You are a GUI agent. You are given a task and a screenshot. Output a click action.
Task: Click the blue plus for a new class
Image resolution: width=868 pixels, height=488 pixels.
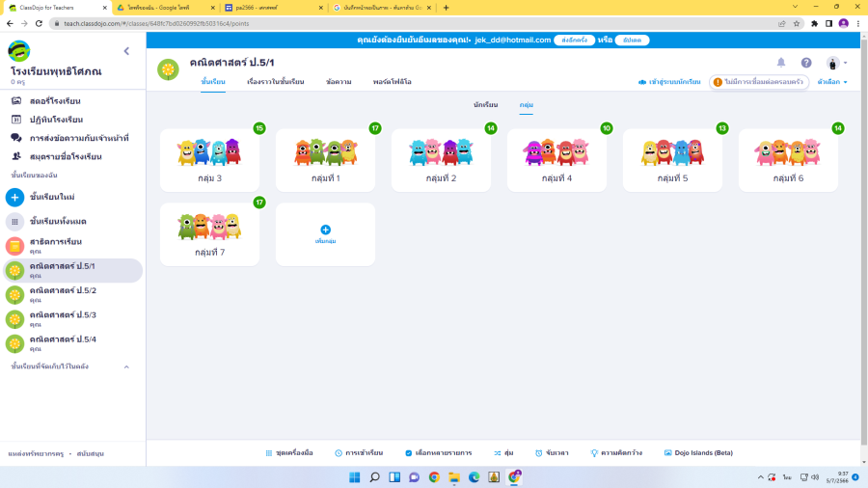click(14, 197)
